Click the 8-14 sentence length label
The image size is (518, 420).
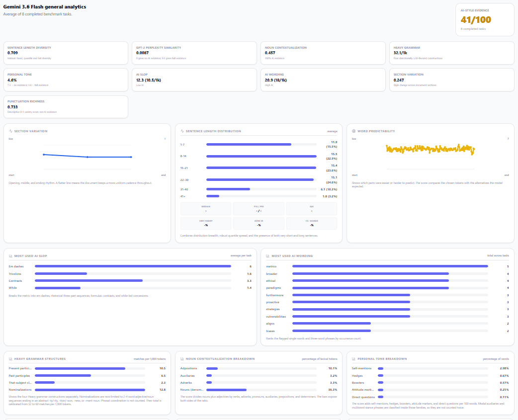coord(183,156)
